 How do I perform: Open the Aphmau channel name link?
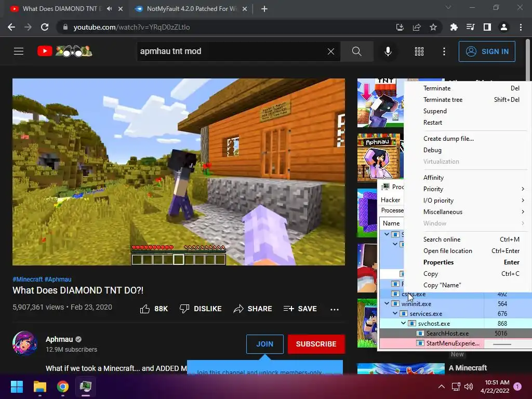pos(59,339)
